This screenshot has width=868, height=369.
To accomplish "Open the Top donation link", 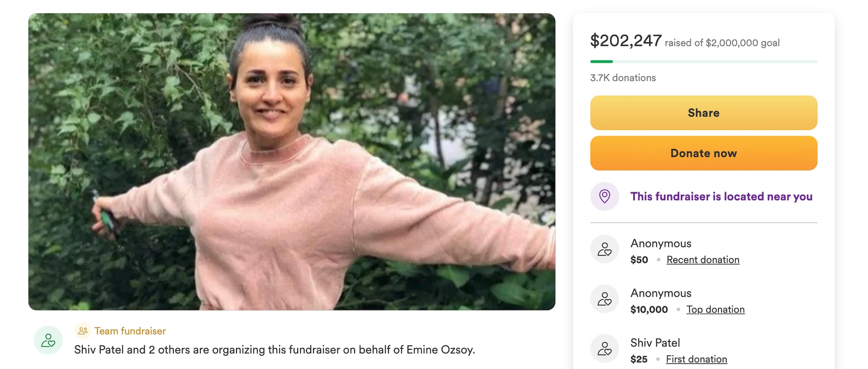I will (x=715, y=310).
